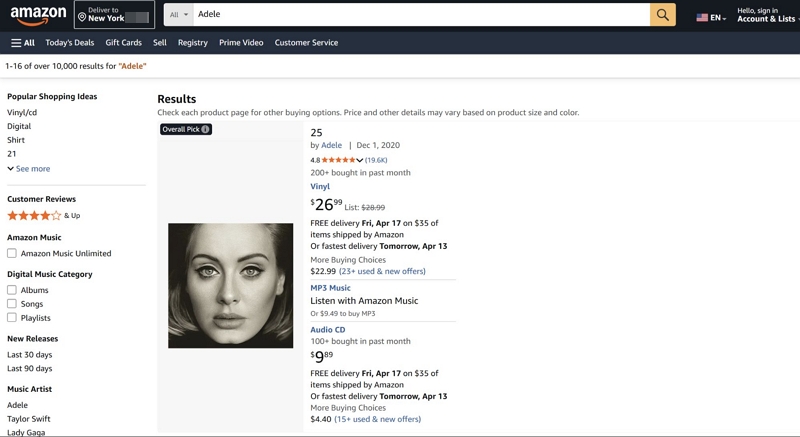Click $26.99 vinyl price

click(x=327, y=204)
